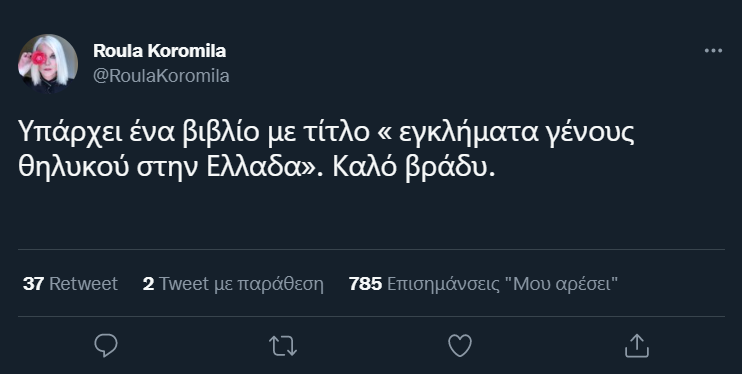Click the tweet text starting Υπάρχει ένα βιβλίο
This screenshot has height=374, width=742.
tap(326, 149)
